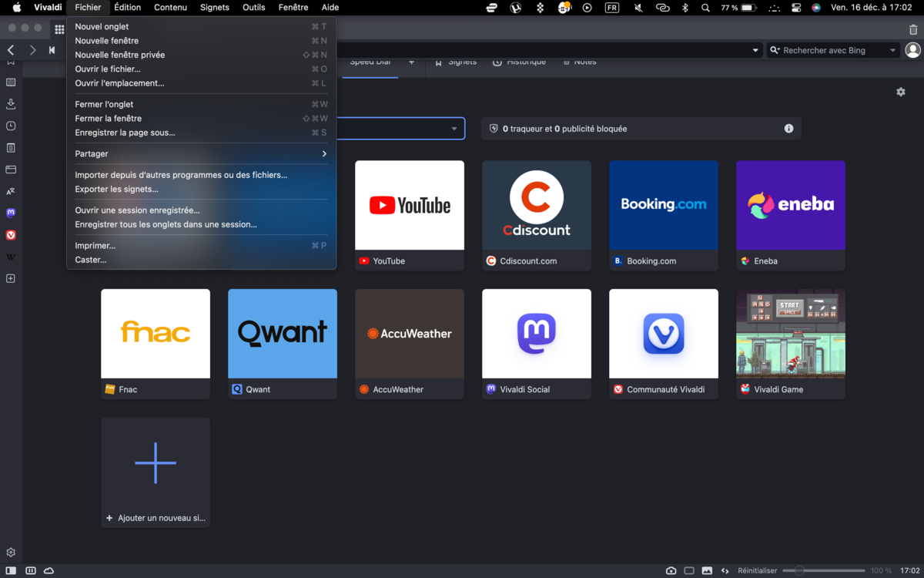Viewport: 924px width, 578px height.
Task: Adjust the page zoom slider
Action: 824,571
